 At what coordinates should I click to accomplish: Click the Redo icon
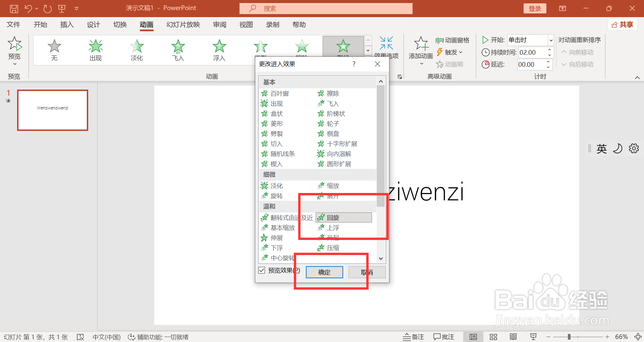(x=47, y=8)
